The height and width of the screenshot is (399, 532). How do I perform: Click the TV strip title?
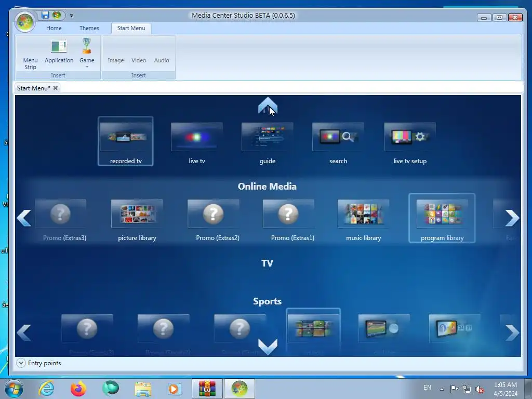(267, 263)
